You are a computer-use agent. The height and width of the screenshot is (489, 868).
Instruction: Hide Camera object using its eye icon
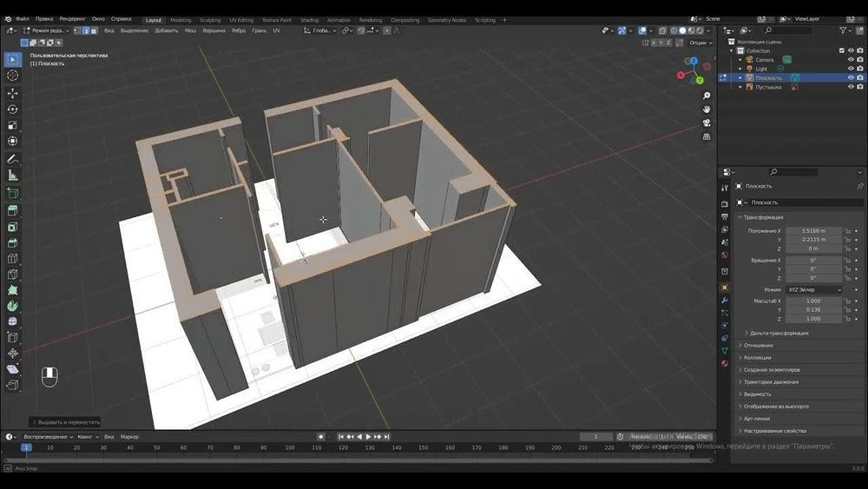(851, 60)
